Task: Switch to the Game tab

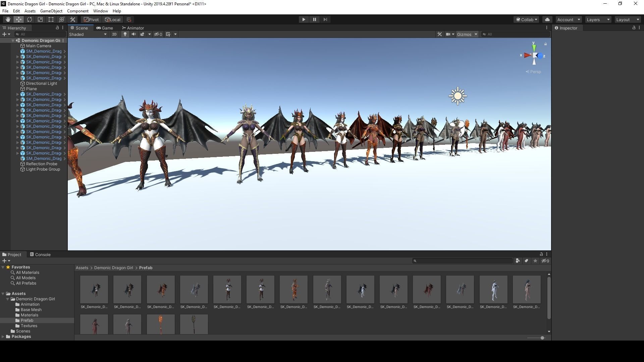Action: coord(105,28)
